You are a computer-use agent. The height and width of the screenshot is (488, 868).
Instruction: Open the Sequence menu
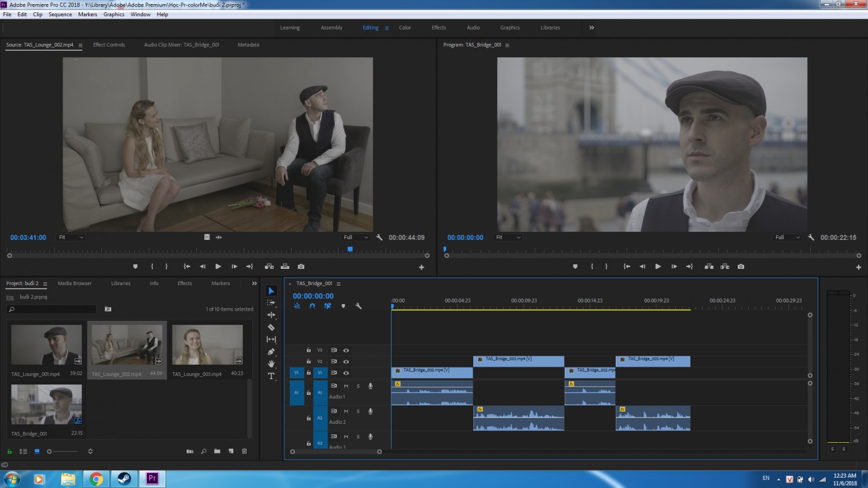tap(60, 14)
